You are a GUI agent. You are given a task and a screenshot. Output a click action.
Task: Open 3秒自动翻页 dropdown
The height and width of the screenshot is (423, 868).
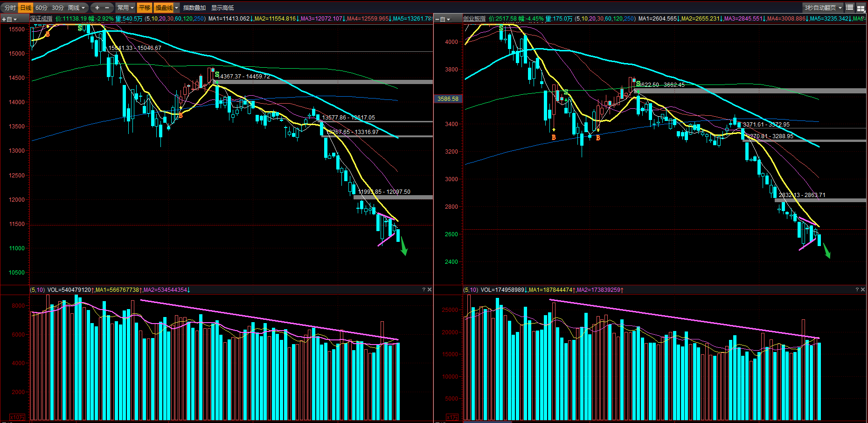click(823, 7)
